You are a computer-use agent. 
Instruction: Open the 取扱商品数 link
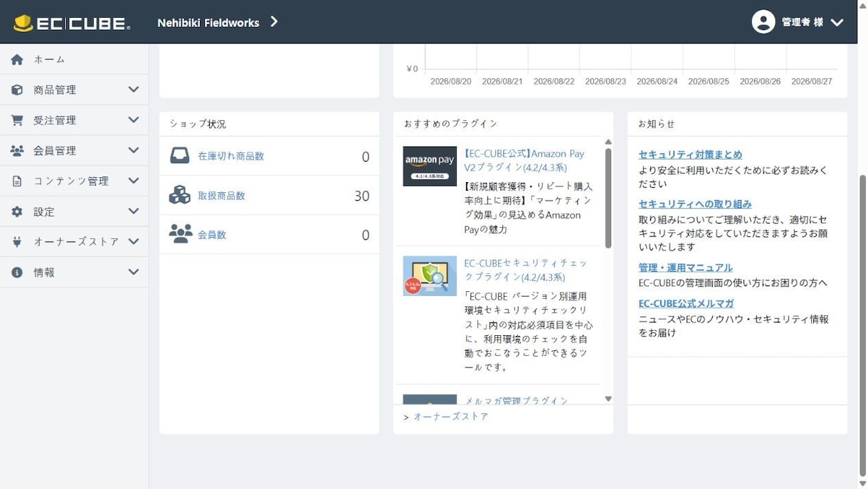click(x=221, y=196)
